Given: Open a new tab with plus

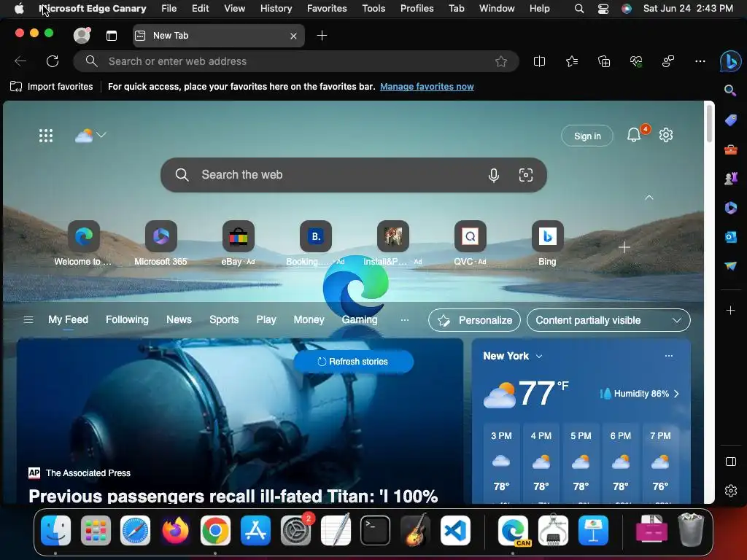Looking at the screenshot, I should point(322,36).
